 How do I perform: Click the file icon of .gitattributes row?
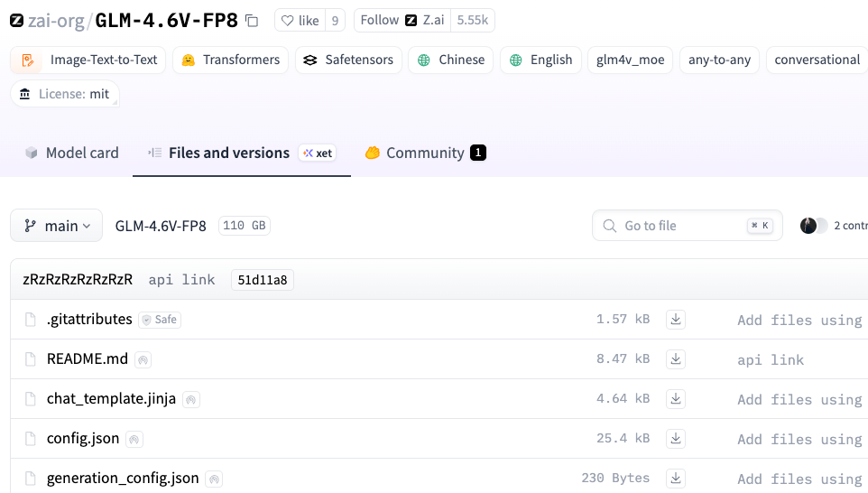31,320
